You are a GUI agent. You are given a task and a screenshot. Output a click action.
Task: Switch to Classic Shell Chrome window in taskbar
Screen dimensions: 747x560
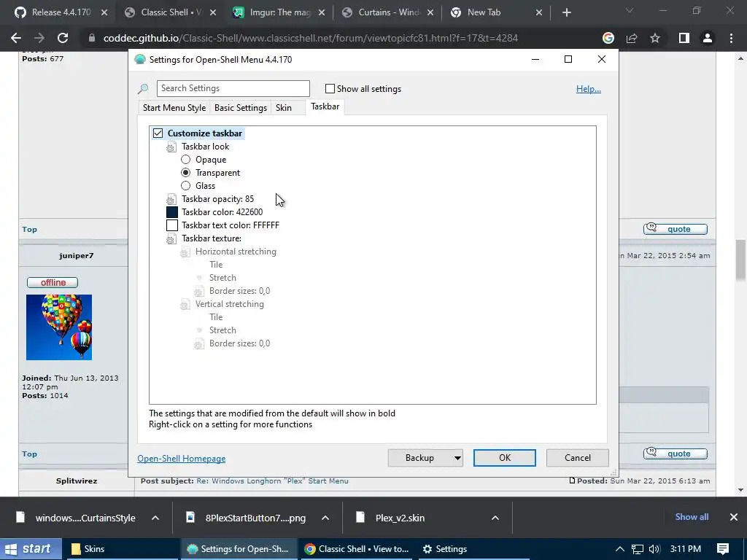(x=357, y=549)
